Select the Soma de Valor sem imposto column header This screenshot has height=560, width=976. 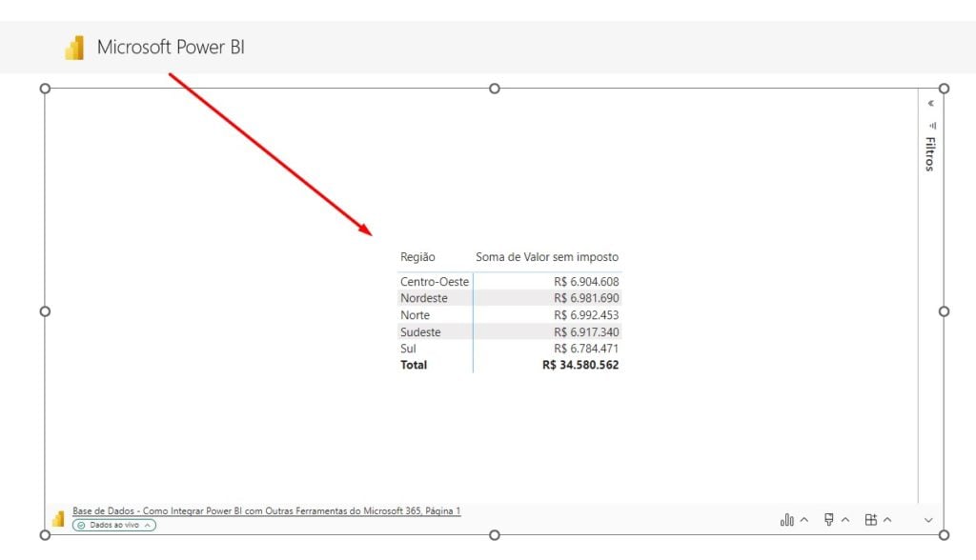(547, 257)
